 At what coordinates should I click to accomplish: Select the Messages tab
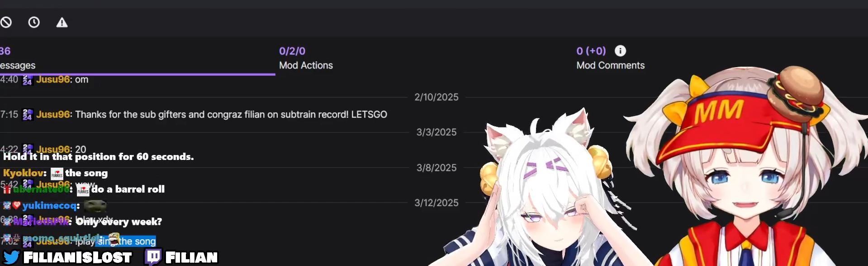[18, 58]
